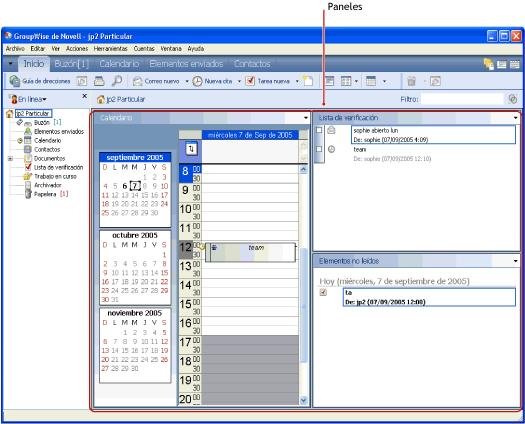Close the folder list panel

point(85,96)
